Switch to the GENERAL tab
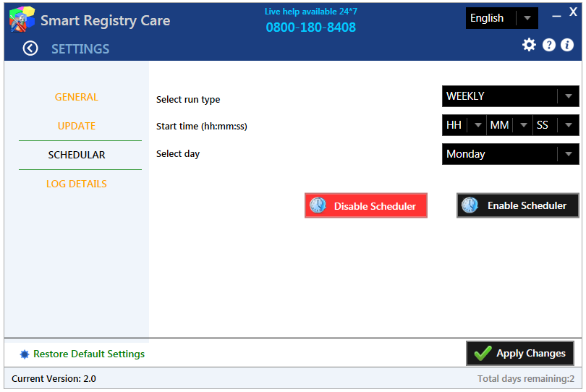 point(77,97)
